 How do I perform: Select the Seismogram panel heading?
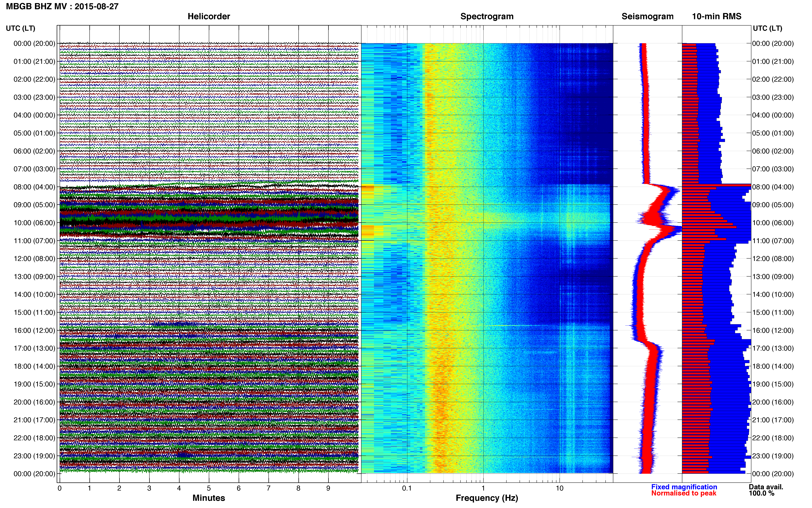[x=648, y=16]
